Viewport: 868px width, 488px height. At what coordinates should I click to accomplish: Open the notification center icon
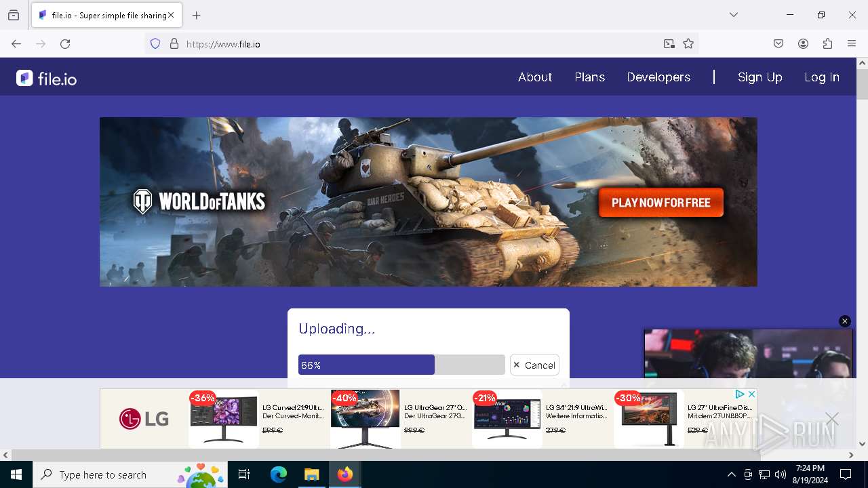coord(846,474)
